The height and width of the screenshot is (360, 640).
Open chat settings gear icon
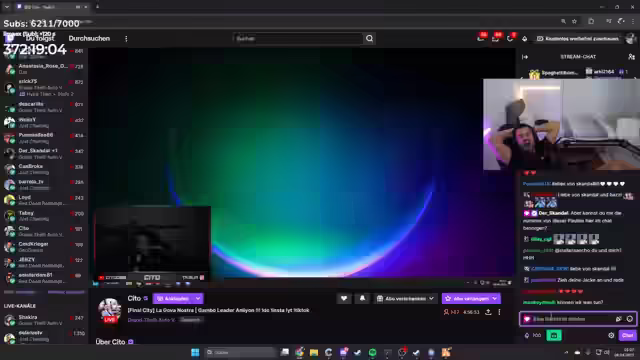coord(611,335)
